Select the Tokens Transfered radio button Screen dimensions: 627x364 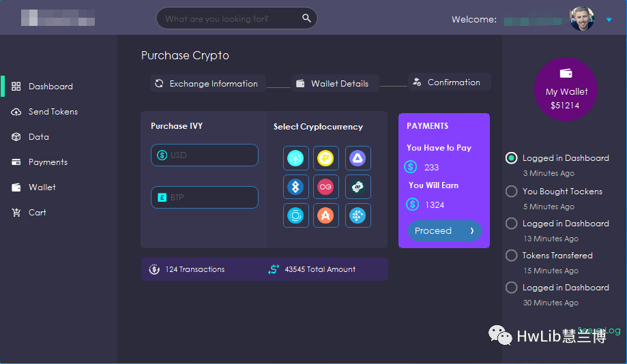tap(511, 256)
